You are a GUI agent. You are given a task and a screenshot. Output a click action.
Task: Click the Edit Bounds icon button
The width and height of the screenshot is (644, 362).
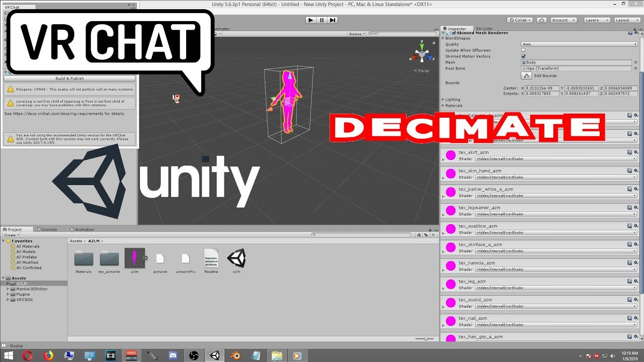tap(526, 75)
